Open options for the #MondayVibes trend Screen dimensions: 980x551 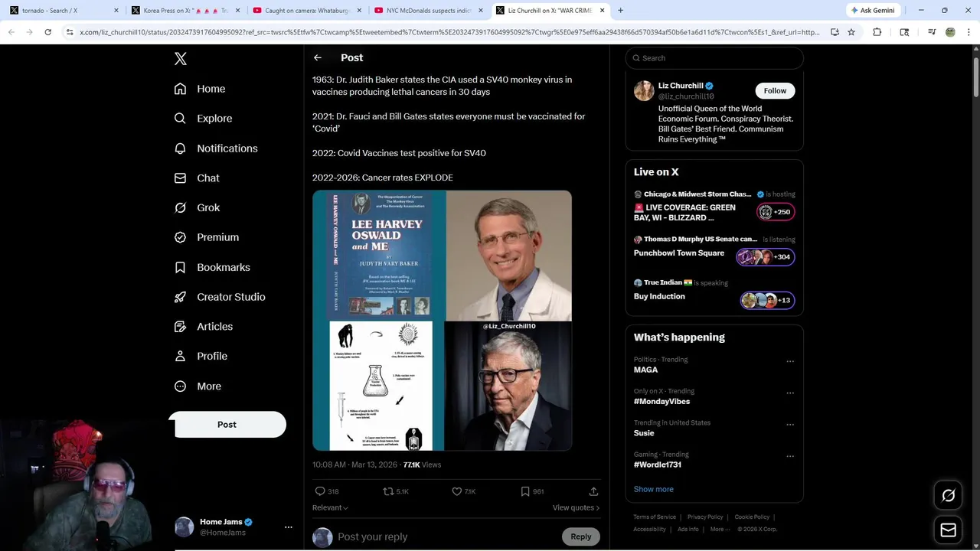click(x=790, y=393)
